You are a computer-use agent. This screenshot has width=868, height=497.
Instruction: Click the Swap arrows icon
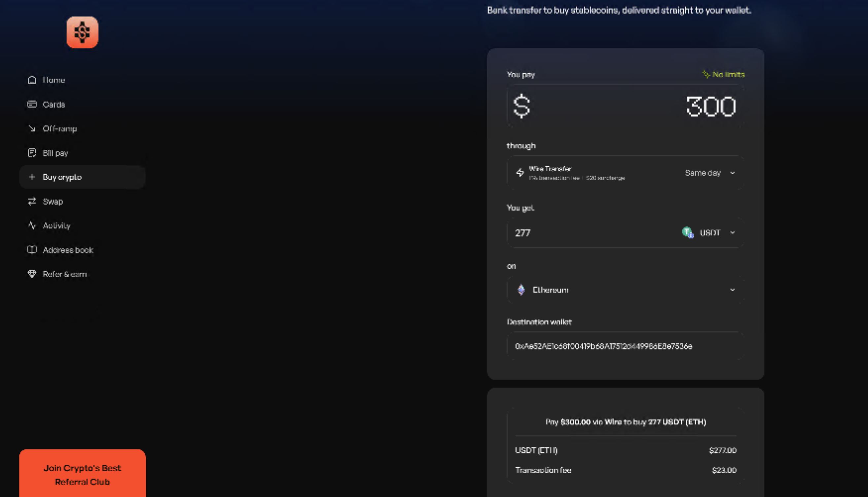pyautogui.click(x=32, y=201)
